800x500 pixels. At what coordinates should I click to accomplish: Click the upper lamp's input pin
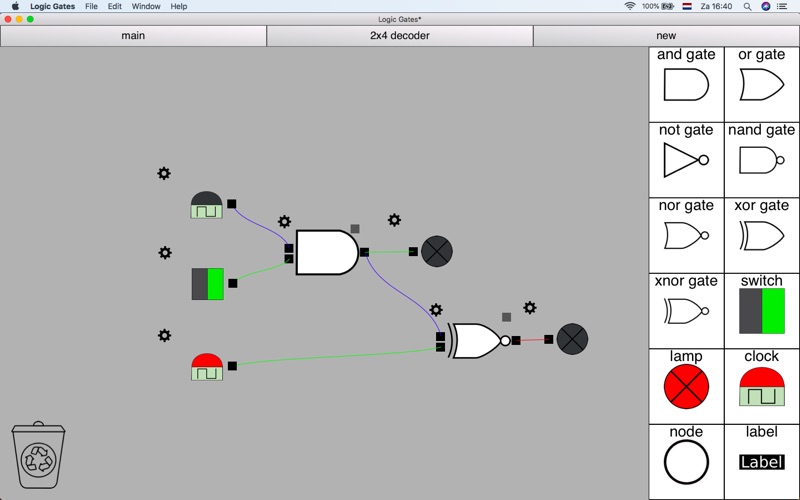(413, 252)
